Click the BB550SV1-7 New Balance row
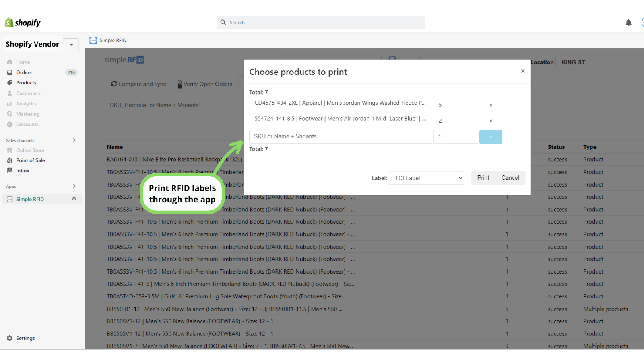 [x=374, y=346]
